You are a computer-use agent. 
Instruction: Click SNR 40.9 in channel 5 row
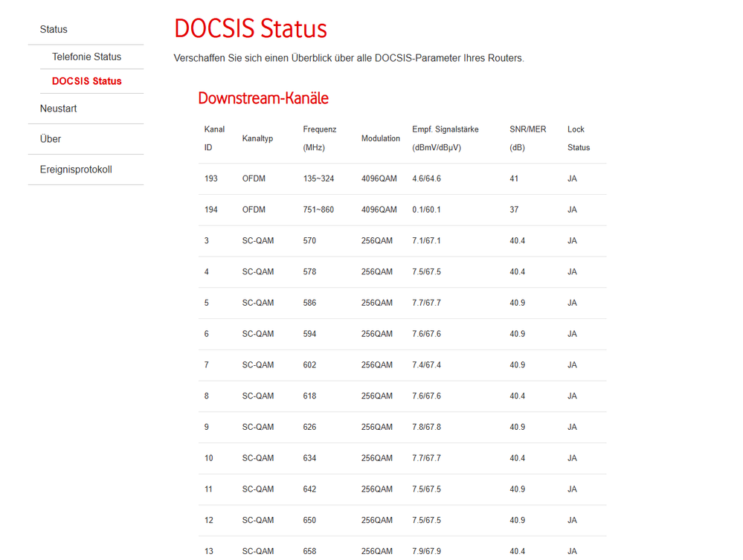[517, 303]
